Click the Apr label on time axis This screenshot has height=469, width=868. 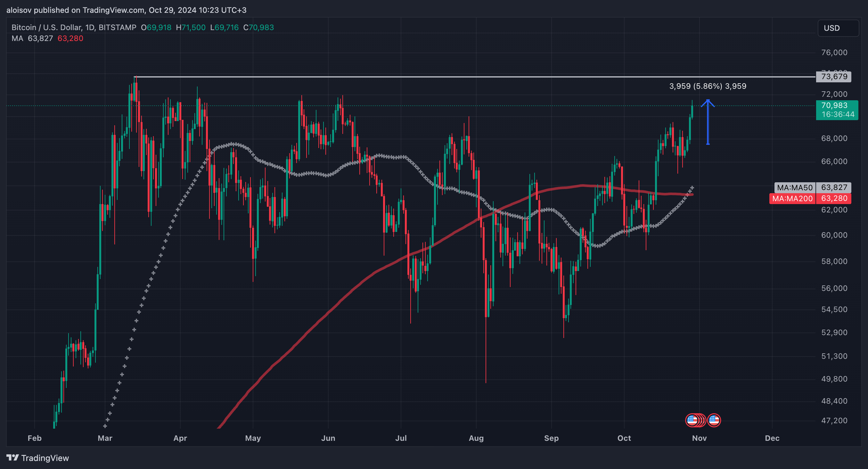pos(180,438)
